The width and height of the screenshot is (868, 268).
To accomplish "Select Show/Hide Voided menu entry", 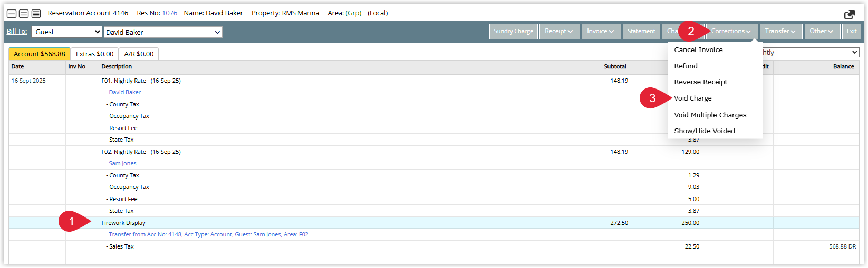I will (704, 131).
